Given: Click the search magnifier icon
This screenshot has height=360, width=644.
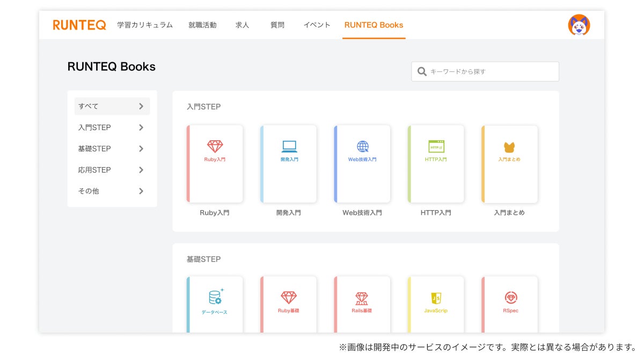Looking at the screenshot, I should pyautogui.click(x=422, y=71).
